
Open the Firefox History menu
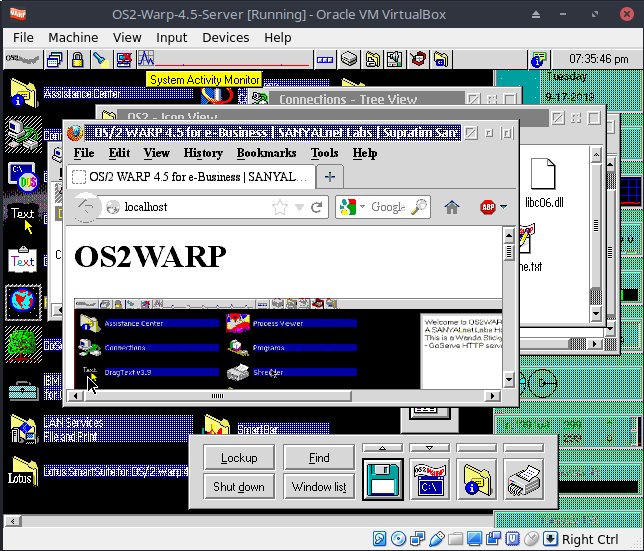203,153
